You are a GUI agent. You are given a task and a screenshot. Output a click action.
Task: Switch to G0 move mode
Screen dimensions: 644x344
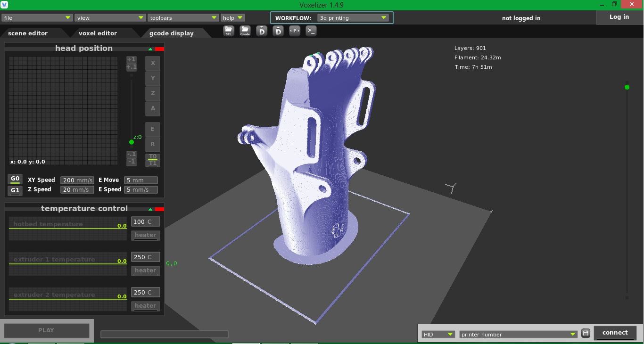(15, 179)
